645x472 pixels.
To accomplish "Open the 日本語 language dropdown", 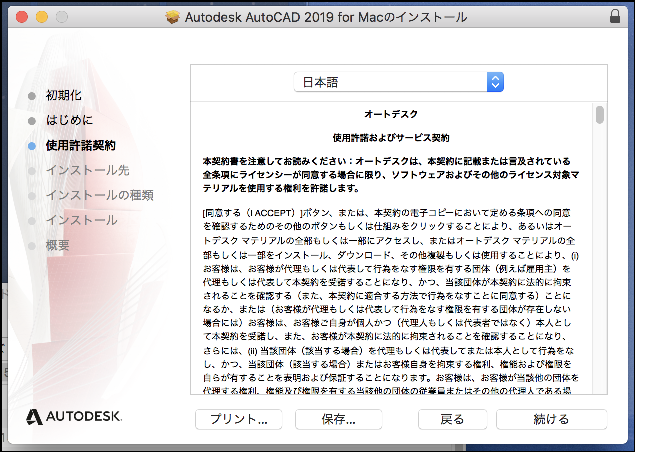I will coord(399,82).
